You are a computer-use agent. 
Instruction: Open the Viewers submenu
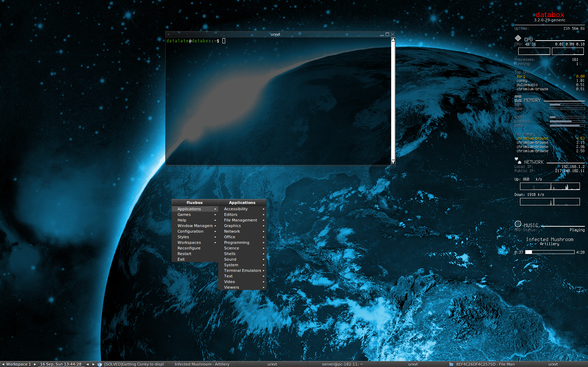[x=242, y=287]
